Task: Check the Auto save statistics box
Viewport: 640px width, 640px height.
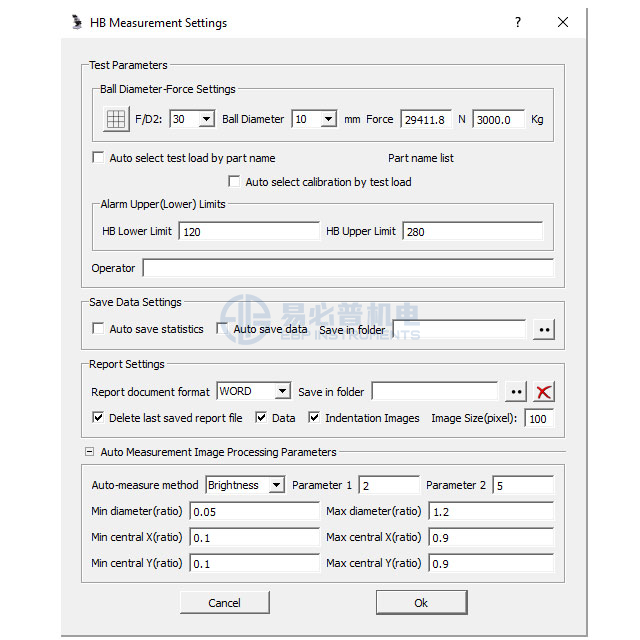Action: pos(98,329)
